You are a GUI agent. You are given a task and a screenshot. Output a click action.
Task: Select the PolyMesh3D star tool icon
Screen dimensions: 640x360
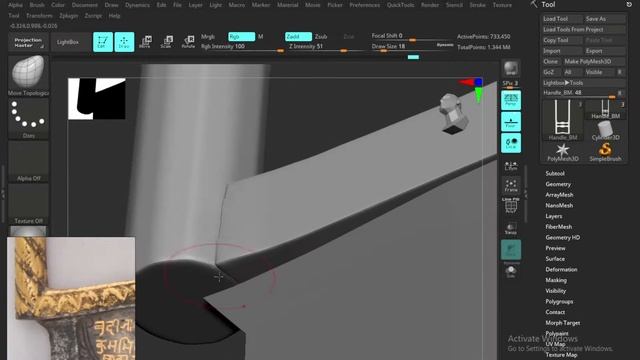562,152
